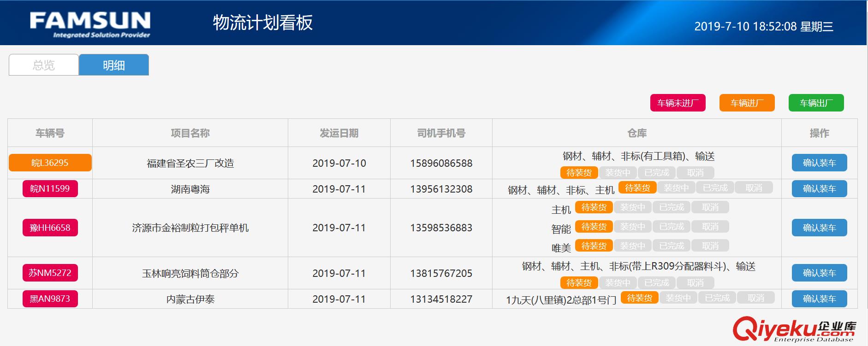
Task: Select project name 福建省圣农三厂改造
Action: [x=190, y=163]
